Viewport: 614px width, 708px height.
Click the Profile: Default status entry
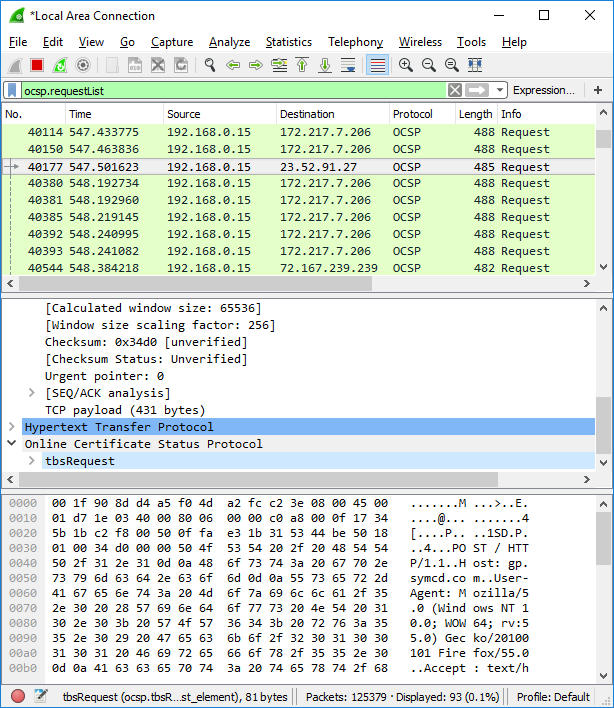click(x=553, y=697)
